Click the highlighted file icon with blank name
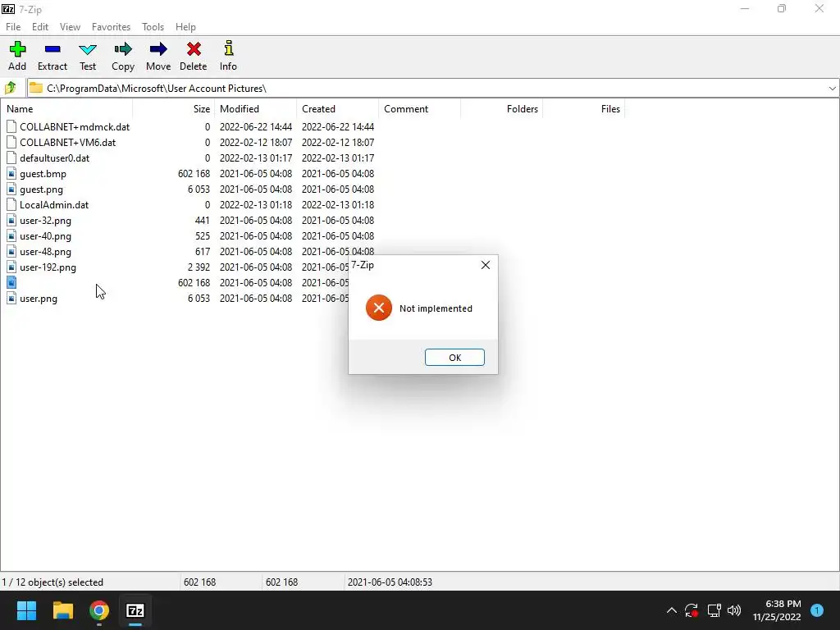This screenshot has height=630, width=840. tap(11, 282)
